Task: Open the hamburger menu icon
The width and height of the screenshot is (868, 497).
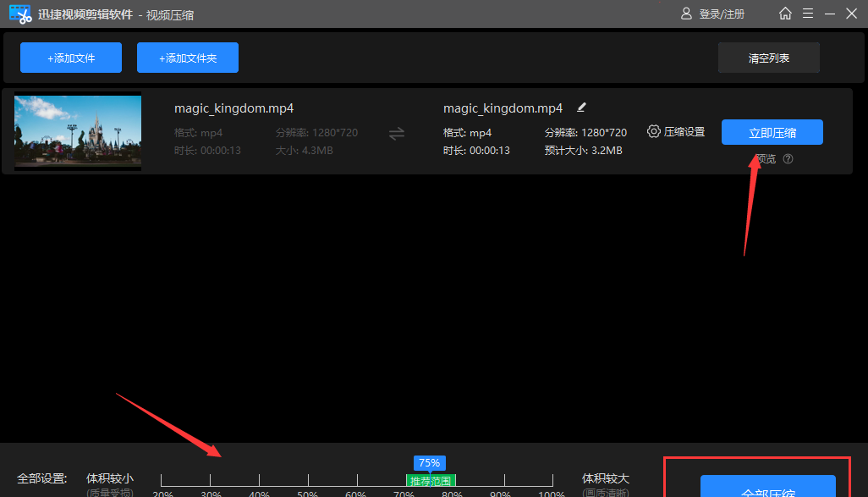Action: pyautogui.click(x=808, y=14)
